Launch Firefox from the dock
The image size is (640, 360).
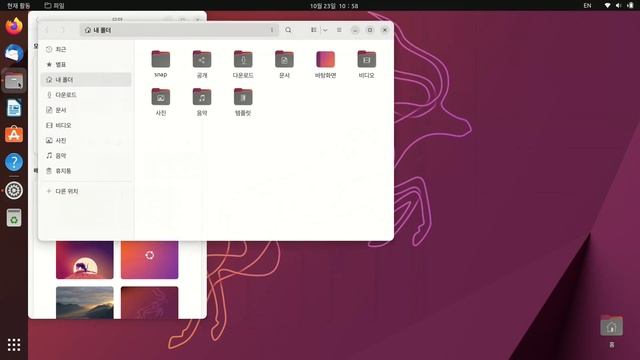(x=14, y=26)
